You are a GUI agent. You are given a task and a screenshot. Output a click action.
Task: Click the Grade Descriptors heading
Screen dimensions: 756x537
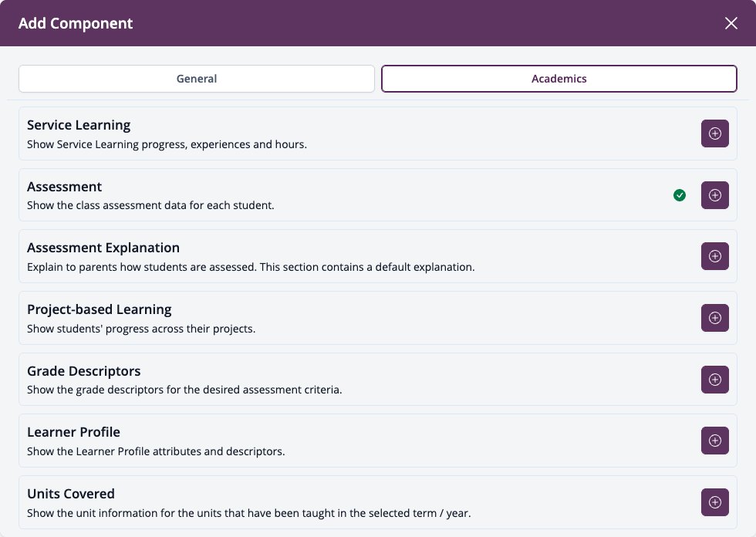point(84,371)
